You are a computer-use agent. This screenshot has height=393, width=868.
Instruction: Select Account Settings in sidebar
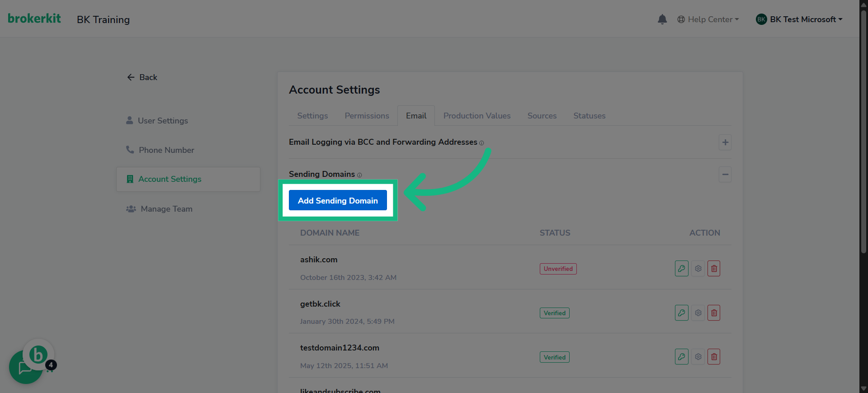tap(188, 179)
